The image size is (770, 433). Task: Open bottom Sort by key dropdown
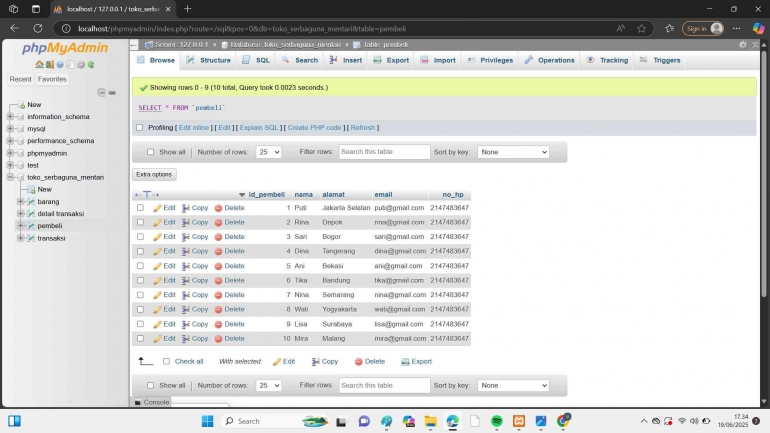click(x=513, y=386)
